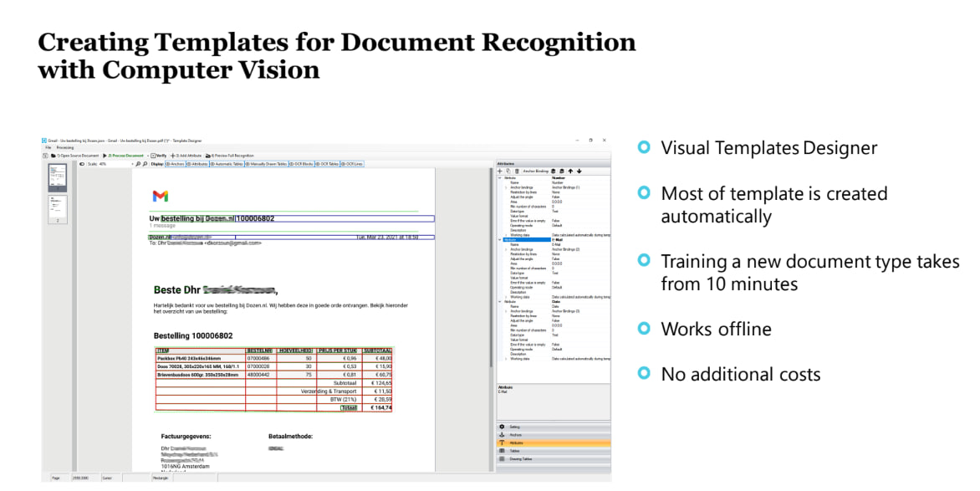Screen dimensions: 980x491
Task: Toggle Manually Drawn Tables display
Action: [x=266, y=164]
